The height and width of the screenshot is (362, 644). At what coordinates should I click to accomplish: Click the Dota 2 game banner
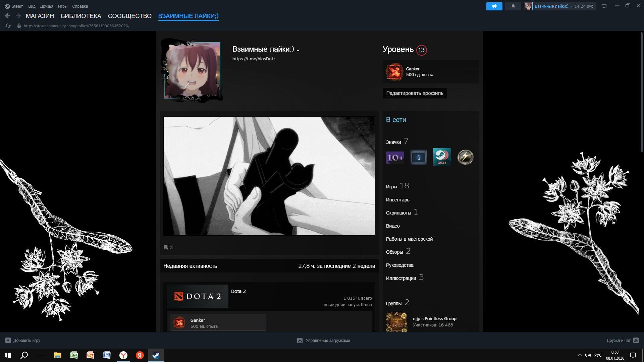pyautogui.click(x=197, y=296)
